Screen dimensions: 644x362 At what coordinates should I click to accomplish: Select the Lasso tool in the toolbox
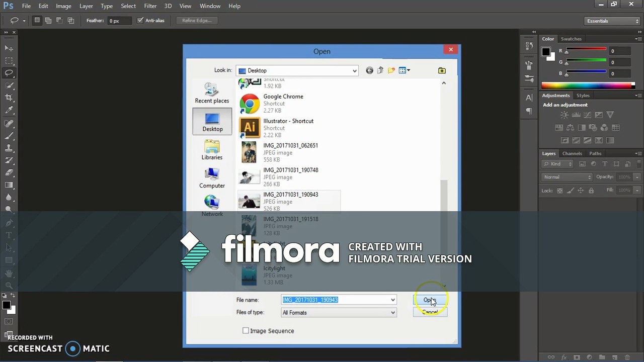click(9, 73)
